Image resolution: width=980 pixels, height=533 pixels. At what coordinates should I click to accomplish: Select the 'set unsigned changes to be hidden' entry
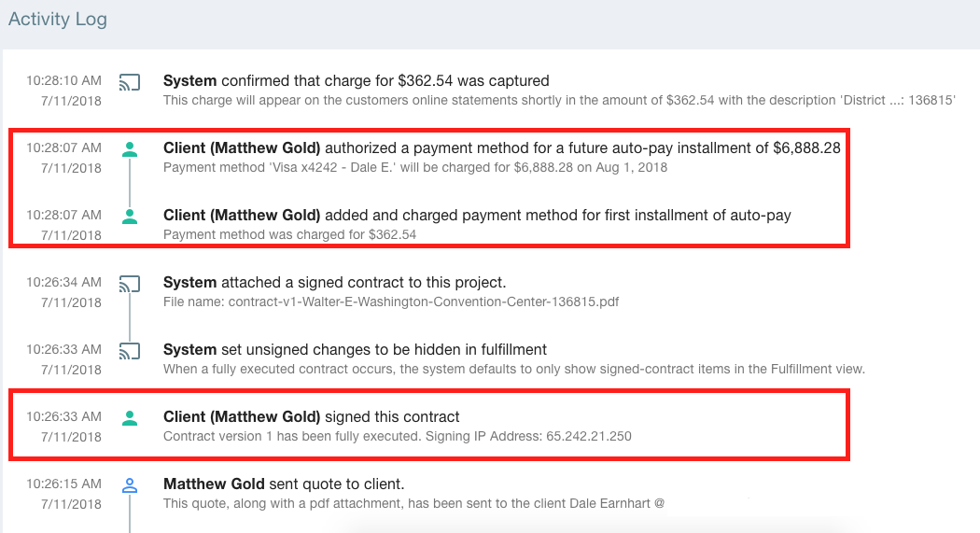pyautogui.click(x=355, y=349)
